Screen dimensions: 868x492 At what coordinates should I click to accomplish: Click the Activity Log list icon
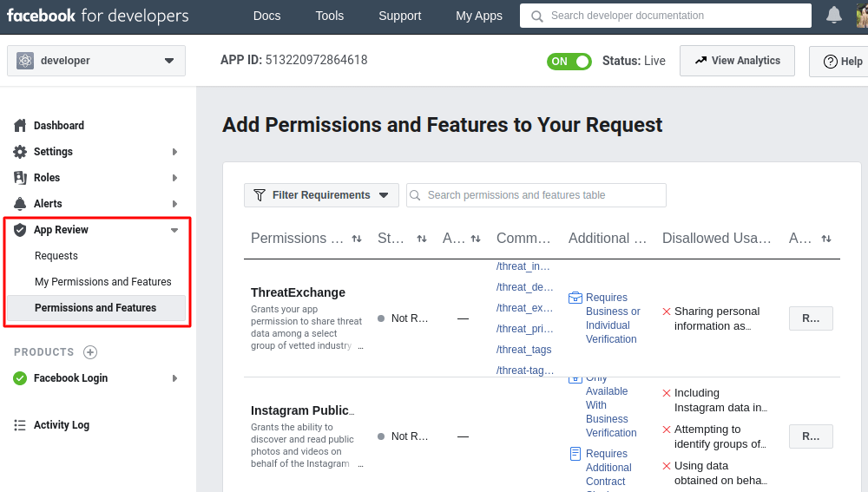tap(20, 425)
